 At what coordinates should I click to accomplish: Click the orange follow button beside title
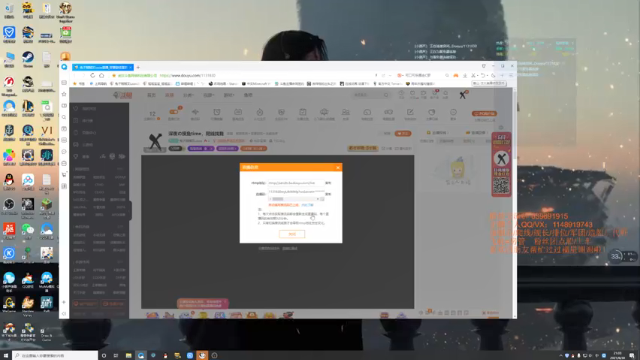click(x=402, y=133)
